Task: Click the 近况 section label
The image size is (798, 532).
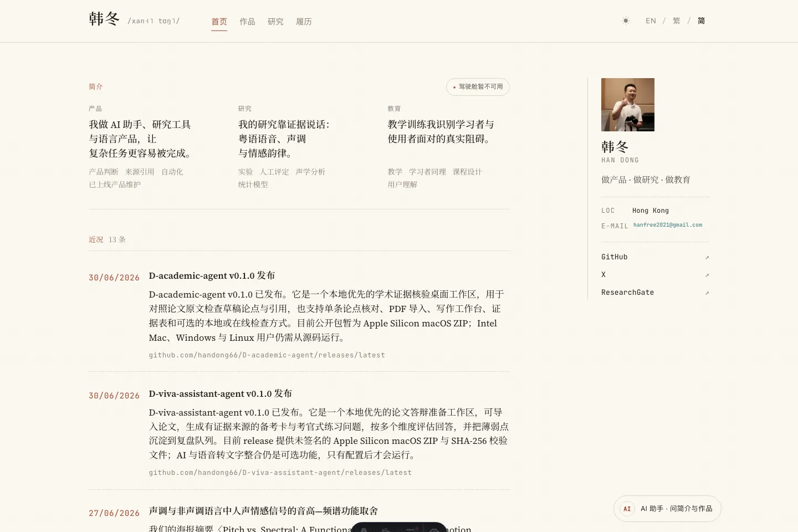Action: [96, 239]
